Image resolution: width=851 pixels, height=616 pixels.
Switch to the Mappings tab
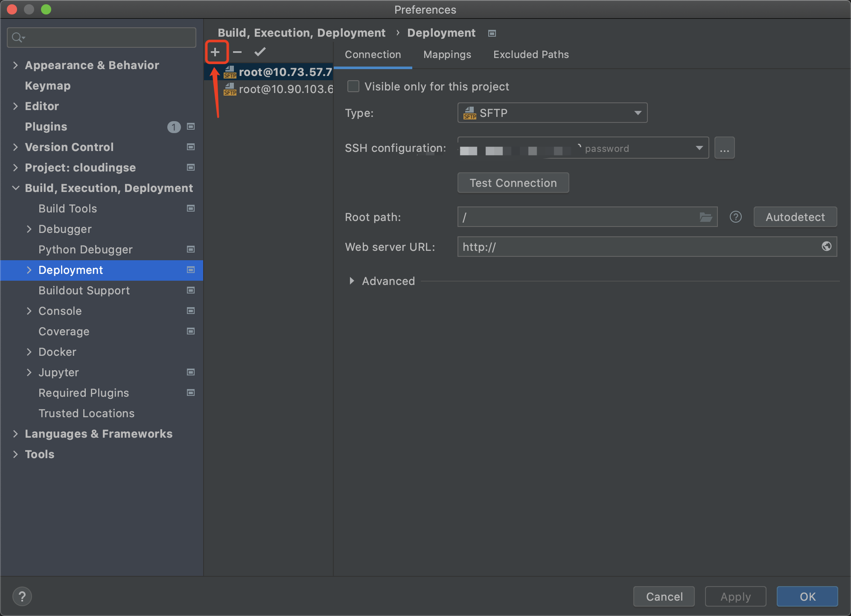coord(447,55)
